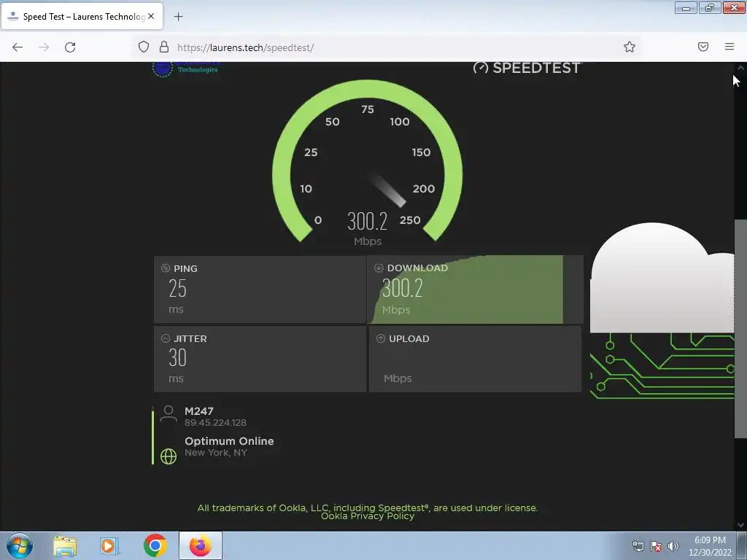
Task: Open the Windows Start menu
Action: click(20, 545)
